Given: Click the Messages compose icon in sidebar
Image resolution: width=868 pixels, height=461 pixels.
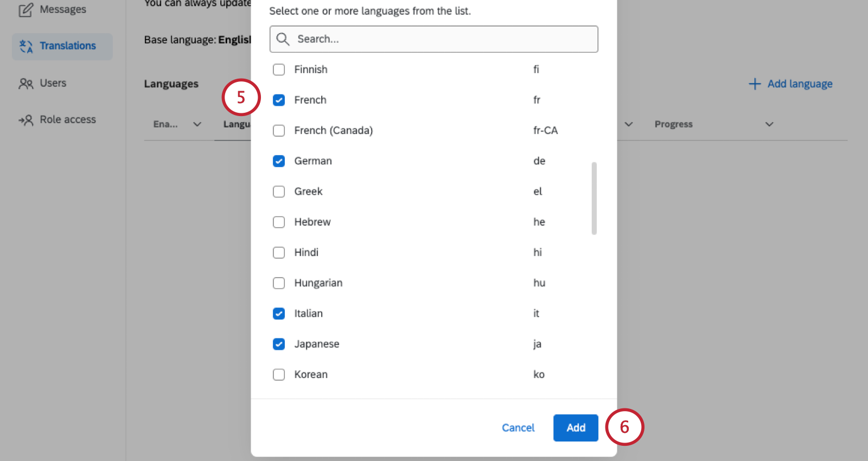Looking at the screenshot, I should 25,10.
